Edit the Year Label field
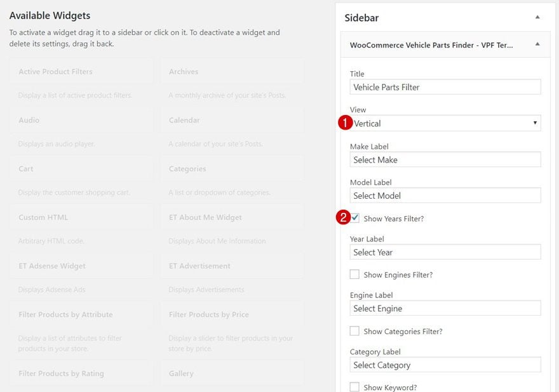The image size is (559, 392). pos(445,252)
